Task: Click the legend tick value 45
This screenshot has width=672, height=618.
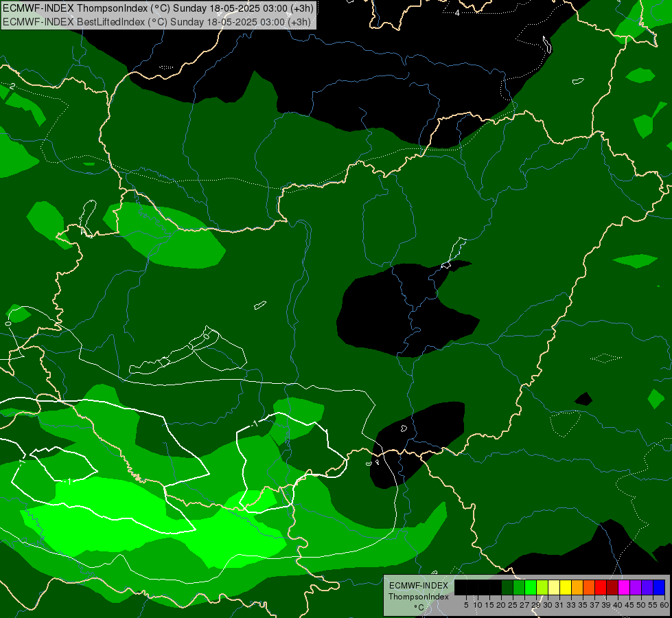Action: point(629,605)
